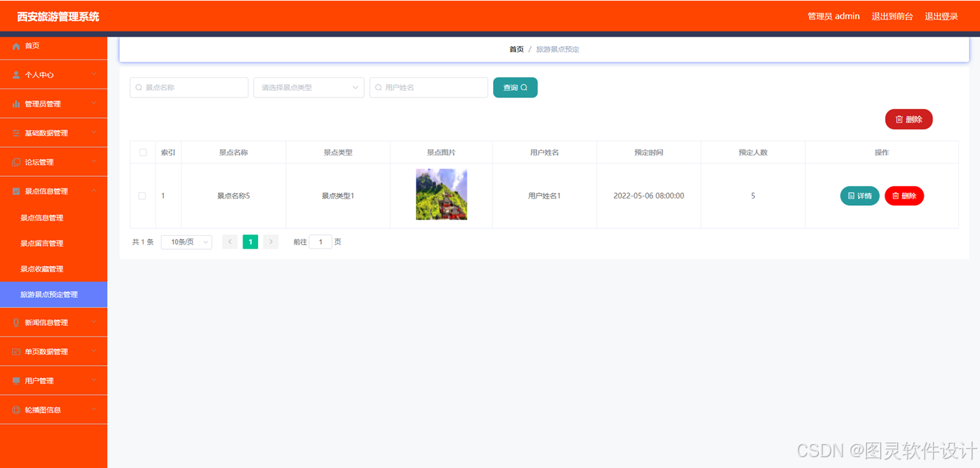Click 首页 breadcrumb link
The image size is (980, 468).
click(x=516, y=49)
